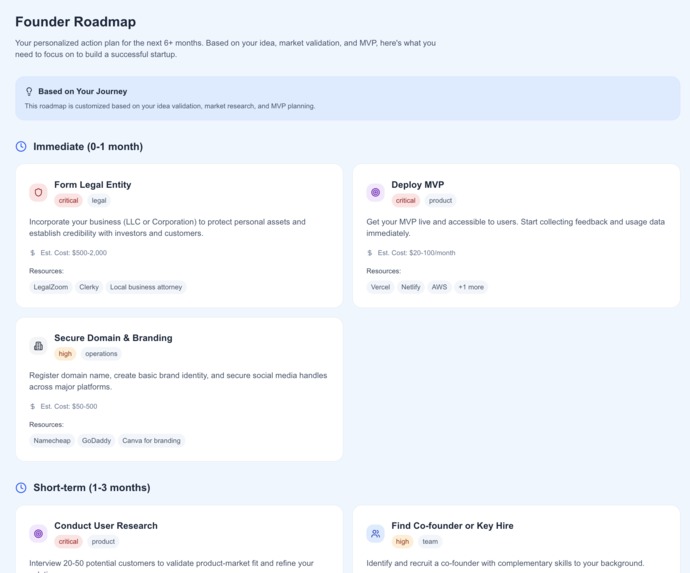Click the critical tag on Deploy MVP

(x=405, y=200)
